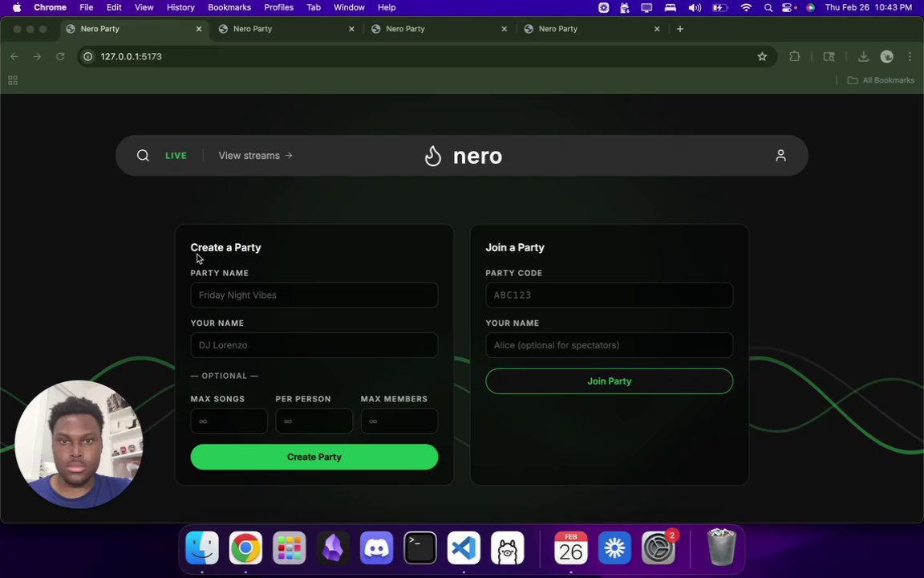Open the tab search icon in toolbar

[x=829, y=57]
